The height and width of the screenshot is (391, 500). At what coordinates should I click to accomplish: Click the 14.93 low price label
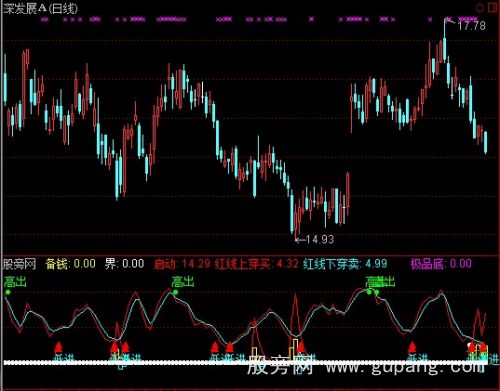319,239
